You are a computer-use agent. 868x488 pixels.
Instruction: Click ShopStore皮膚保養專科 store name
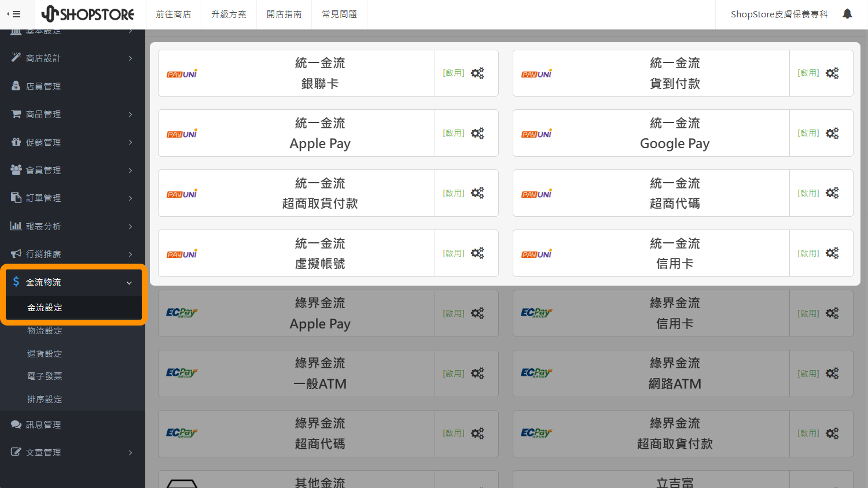click(779, 14)
